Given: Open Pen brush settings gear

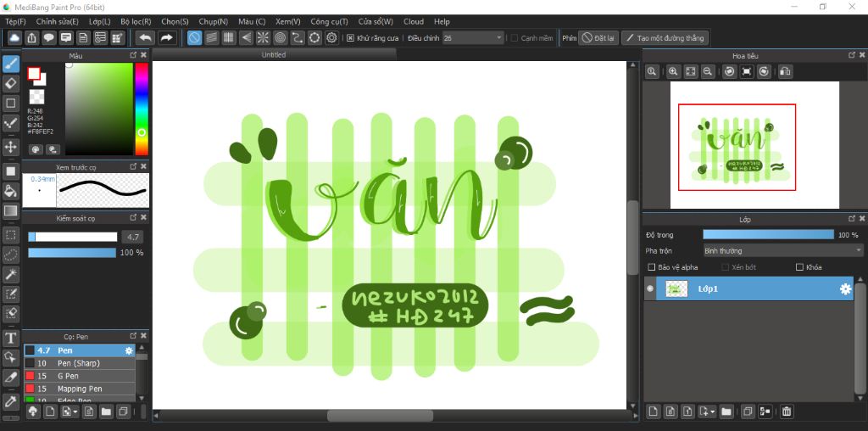Looking at the screenshot, I should 129,350.
